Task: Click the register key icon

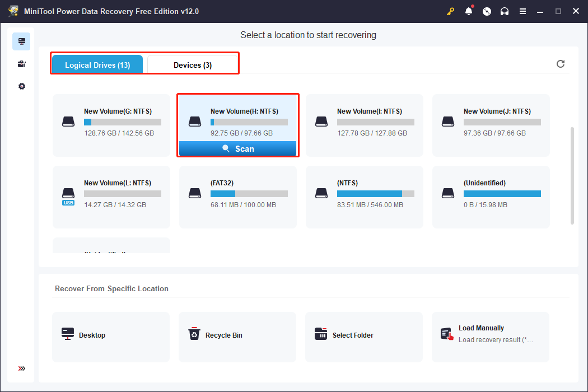Action: click(450, 11)
